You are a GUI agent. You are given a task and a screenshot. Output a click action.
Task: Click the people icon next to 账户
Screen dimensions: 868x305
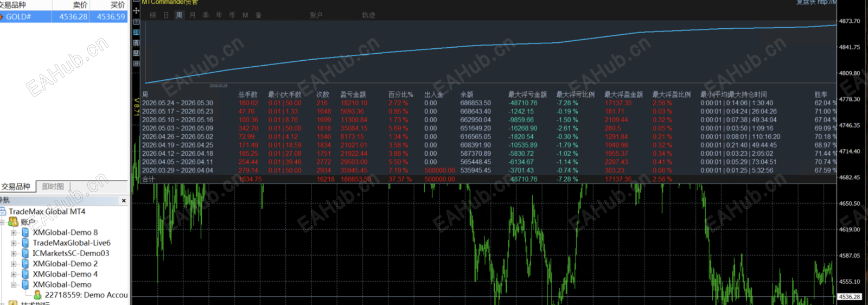point(13,222)
